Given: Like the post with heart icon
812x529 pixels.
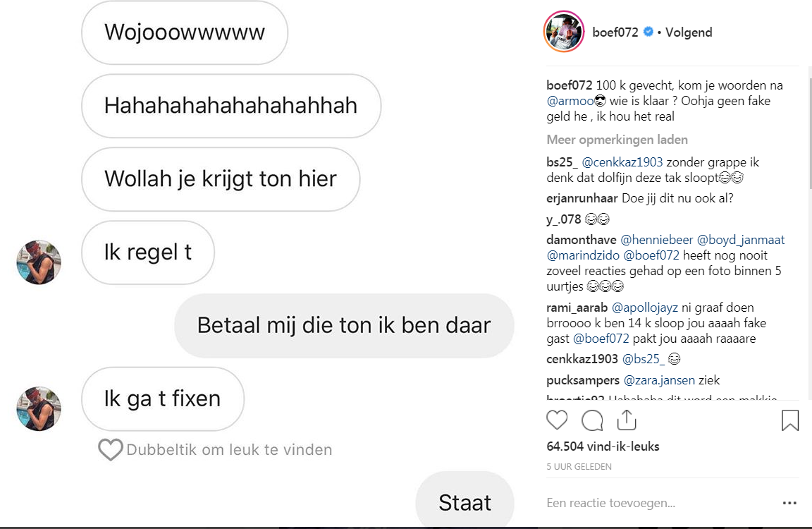Looking at the screenshot, I should (x=557, y=420).
